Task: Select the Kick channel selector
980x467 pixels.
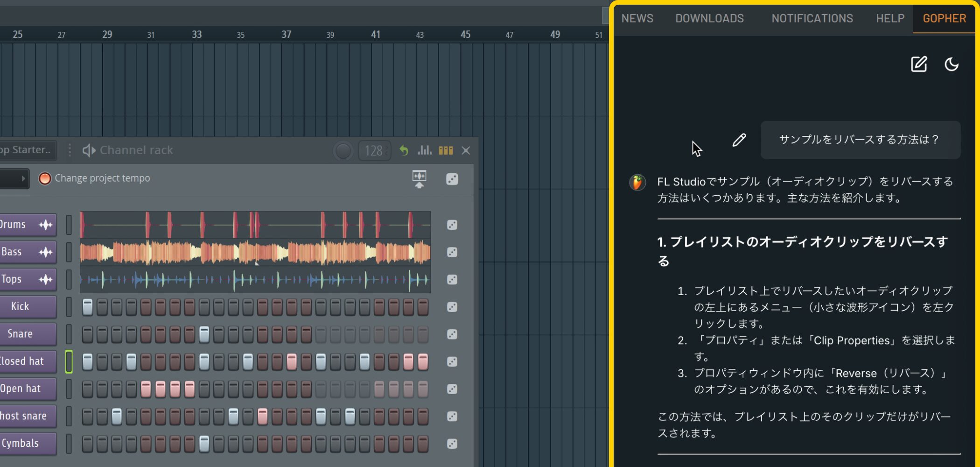Action: pos(69,307)
